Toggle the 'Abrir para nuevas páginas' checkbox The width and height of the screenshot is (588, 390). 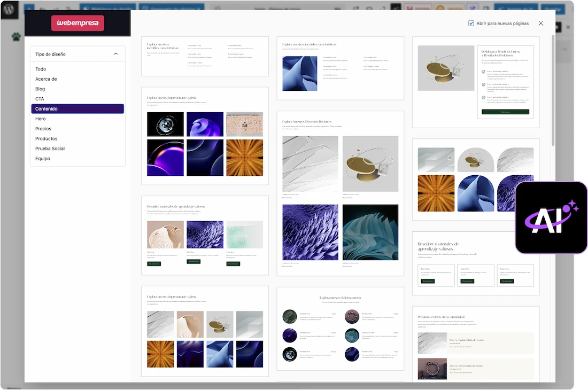pyautogui.click(x=471, y=24)
